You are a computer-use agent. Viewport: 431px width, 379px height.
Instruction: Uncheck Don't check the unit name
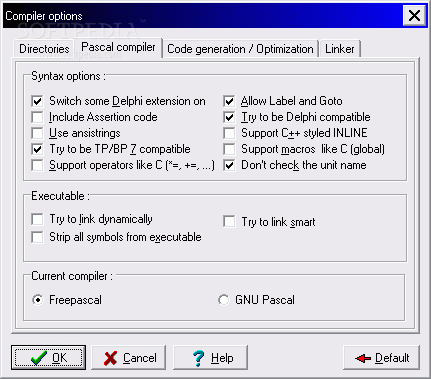[x=229, y=165]
